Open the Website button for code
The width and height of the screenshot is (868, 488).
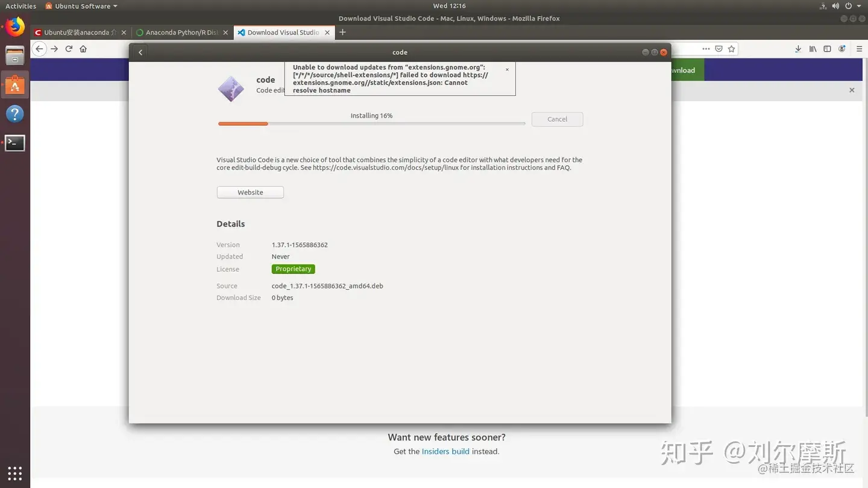[250, 192]
